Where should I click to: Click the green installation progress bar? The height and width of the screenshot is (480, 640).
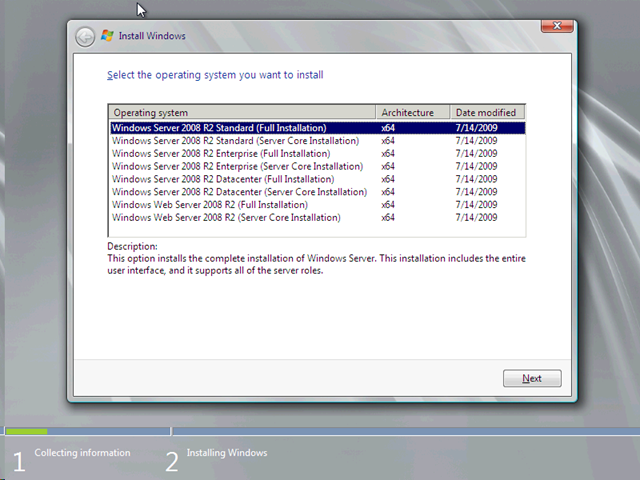pos(27,431)
